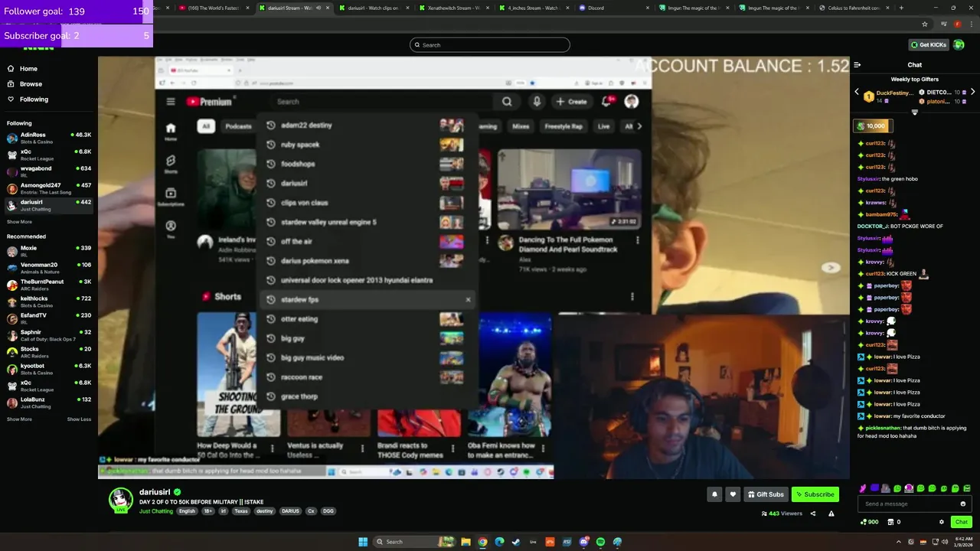This screenshot has height=551, width=980.
Task: Open LolaBunz recommended channel
Action: tap(49, 403)
